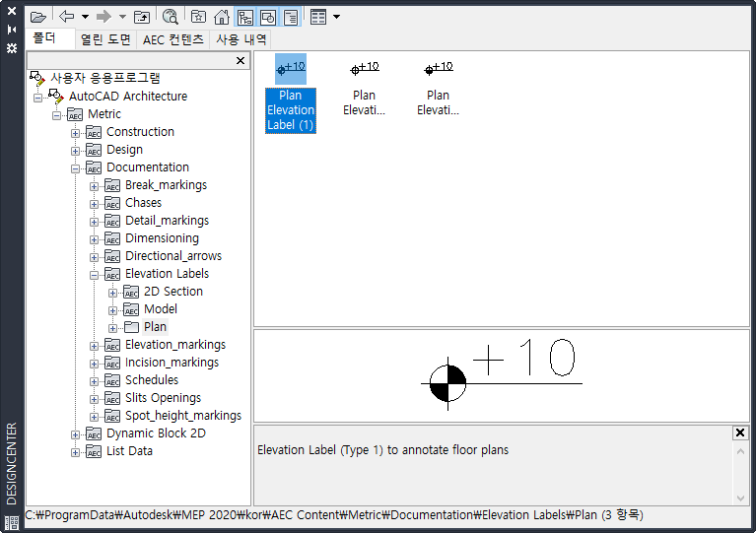Expand the Design folder
The width and height of the screenshot is (756, 533).
point(75,152)
